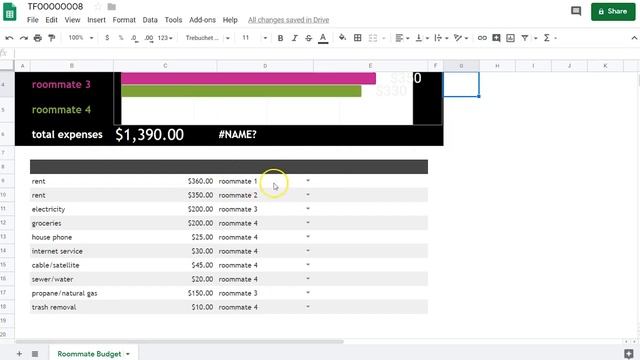Image resolution: width=640 pixels, height=360 pixels.
Task: Click the TF00000008 document title
Action: [x=55, y=7]
